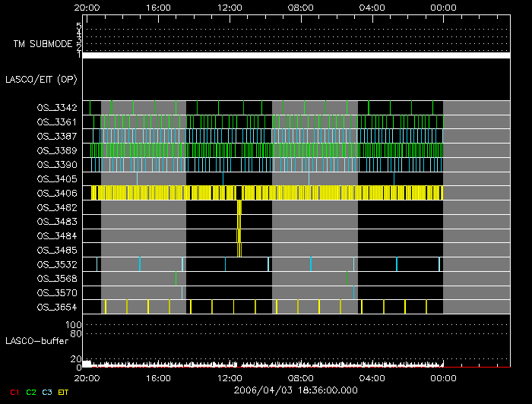
Task: Click the green marker in OS_3568 row
Action: coord(347,278)
